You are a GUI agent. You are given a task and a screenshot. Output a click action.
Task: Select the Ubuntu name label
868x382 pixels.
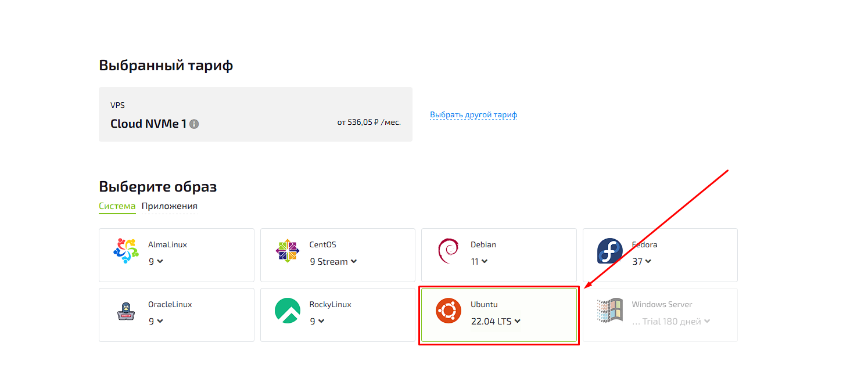pyautogui.click(x=484, y=304)
